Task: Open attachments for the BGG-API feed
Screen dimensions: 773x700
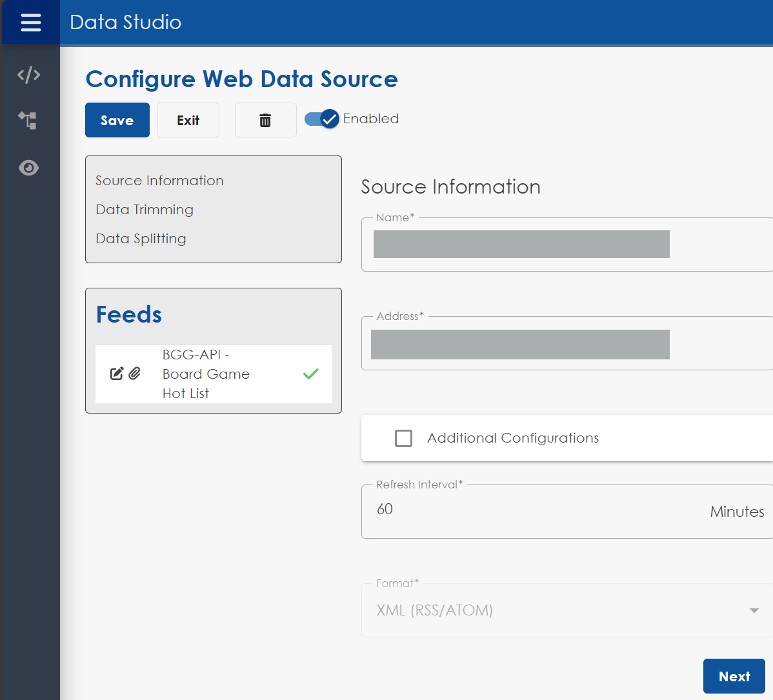Action: pyautogui.click(x=134, y=374)
